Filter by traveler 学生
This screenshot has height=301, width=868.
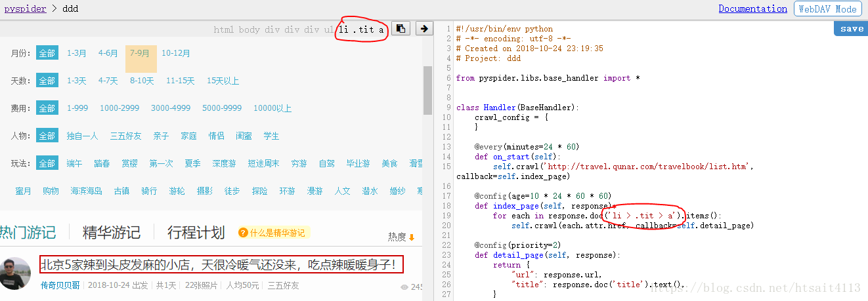point(272,136)
